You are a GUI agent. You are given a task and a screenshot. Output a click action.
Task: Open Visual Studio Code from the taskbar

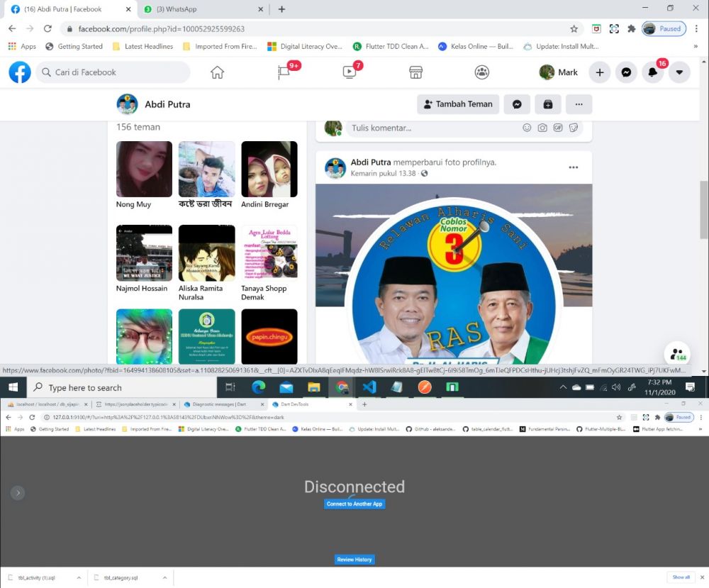369,387
